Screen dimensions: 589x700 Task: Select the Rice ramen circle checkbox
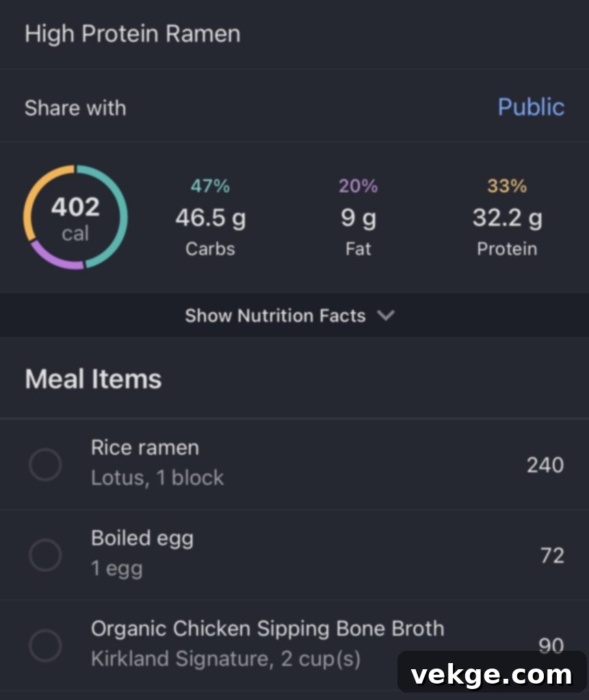[45, 465]
